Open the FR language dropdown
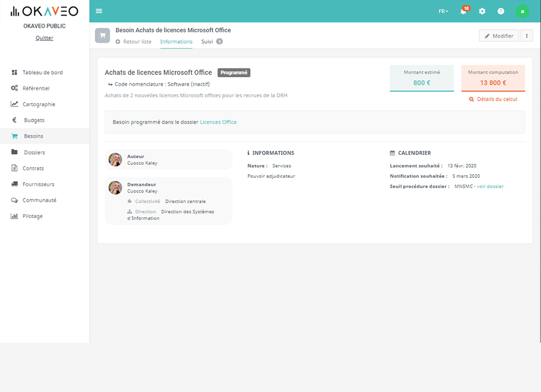The image size is (541, 392). click(444, 11)
